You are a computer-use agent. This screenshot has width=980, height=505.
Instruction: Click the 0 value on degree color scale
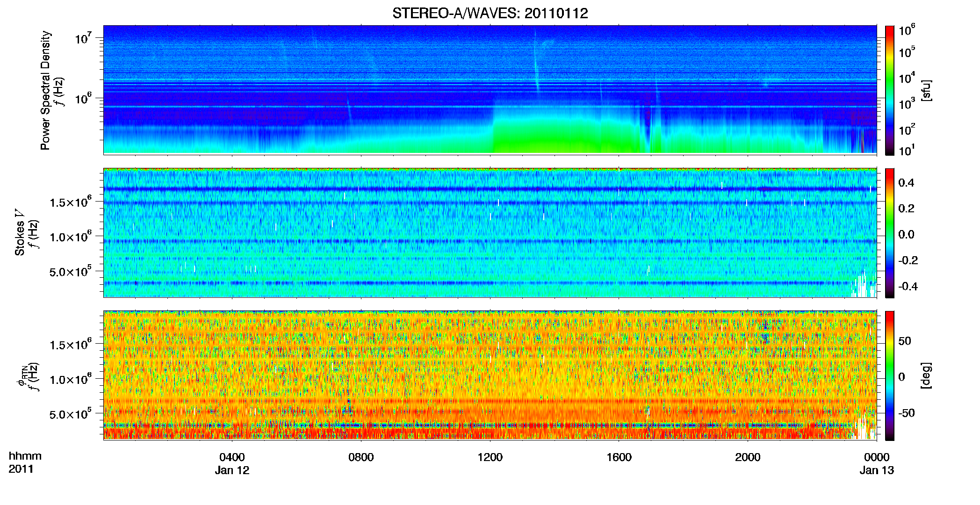(x=902, y=377)
